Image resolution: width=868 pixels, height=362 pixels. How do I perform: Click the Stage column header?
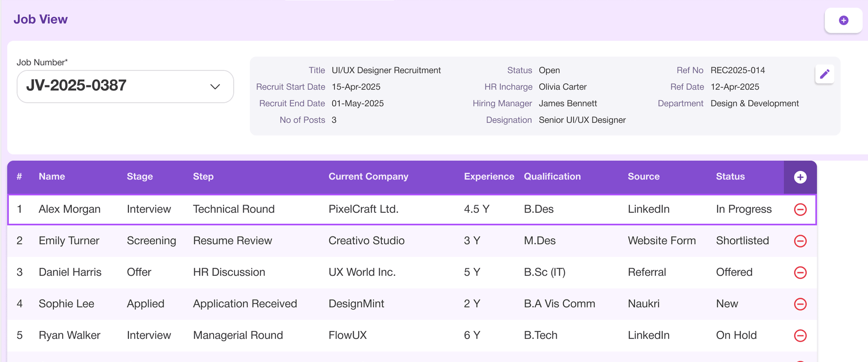140,176
